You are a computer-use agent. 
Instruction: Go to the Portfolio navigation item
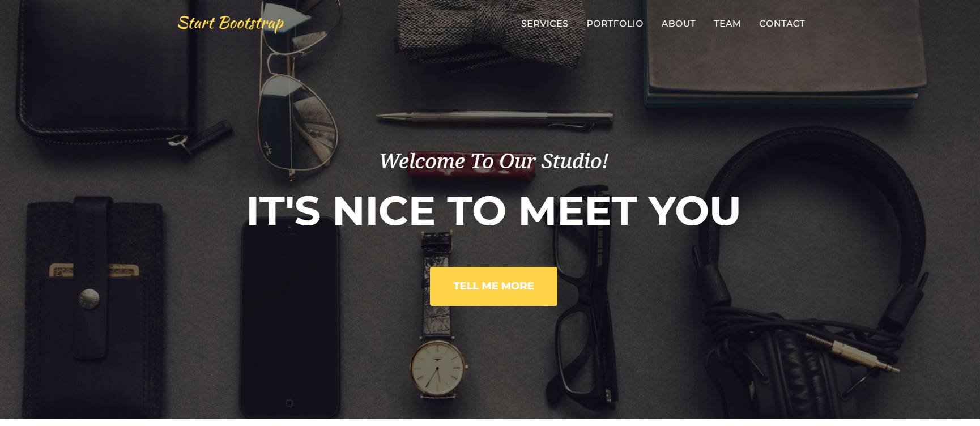coord(615,23)
